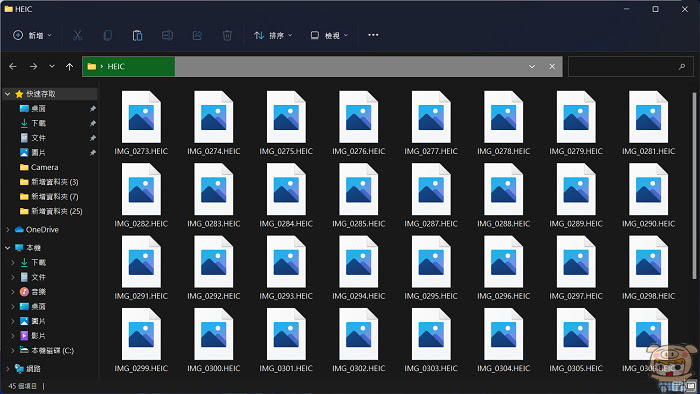Click the Delete trash can icon
This screenshot has height=394, width=700.
(x=227, y=35)
